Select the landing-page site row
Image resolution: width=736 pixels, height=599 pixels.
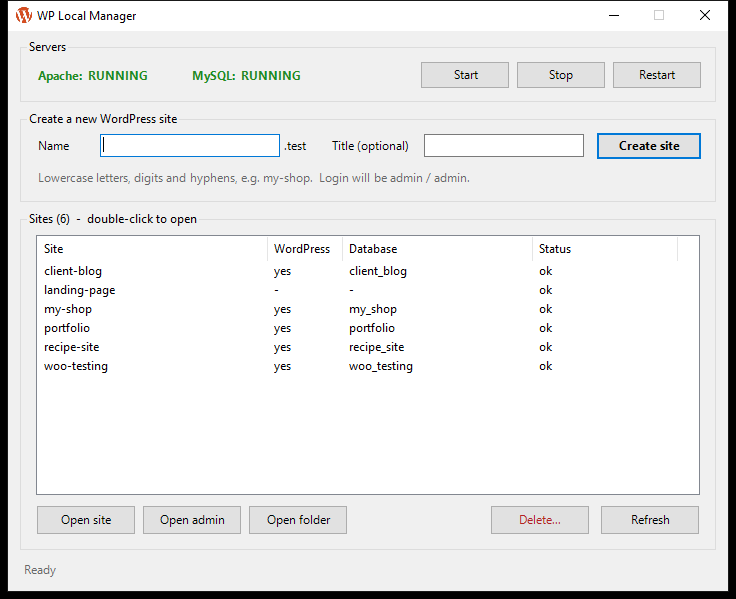[368, 290]
